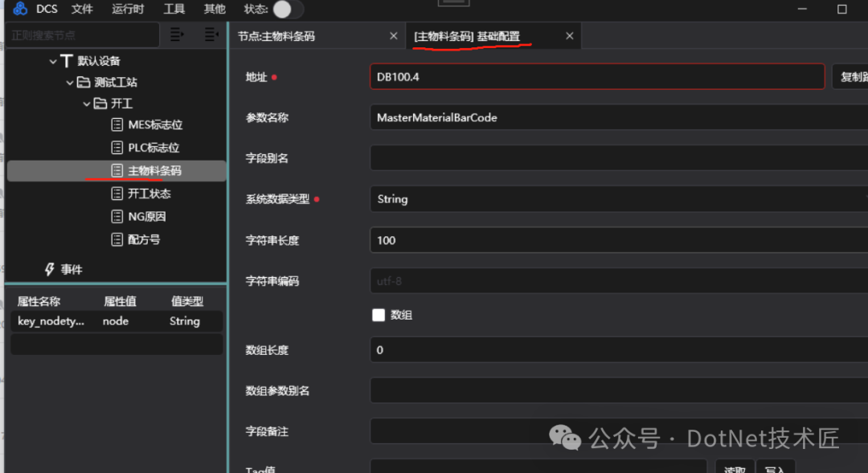This screenshot has height=473, width=868.
Task: Collapse the 测试工站 tree branch
Action: pyautogui.click(x=68, y=81)
